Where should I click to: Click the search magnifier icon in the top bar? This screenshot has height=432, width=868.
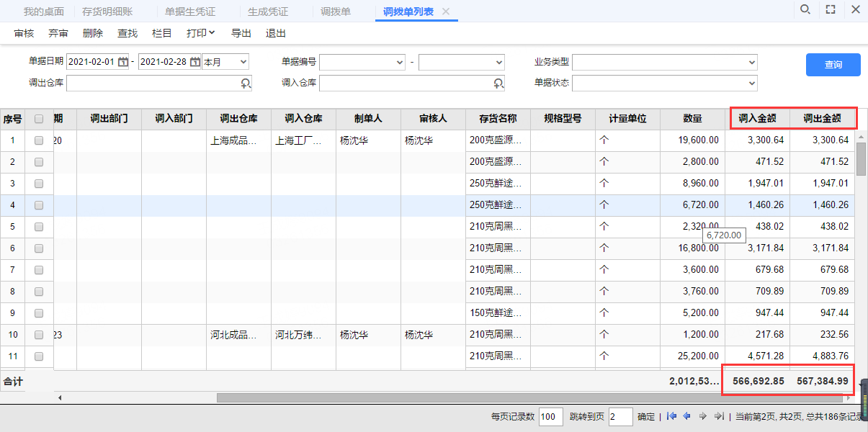click(805, 9)
